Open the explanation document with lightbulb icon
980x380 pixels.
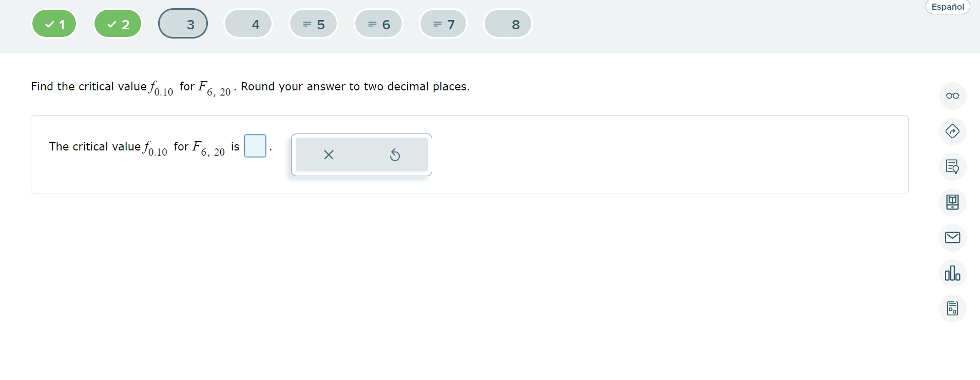pos(953,167)
